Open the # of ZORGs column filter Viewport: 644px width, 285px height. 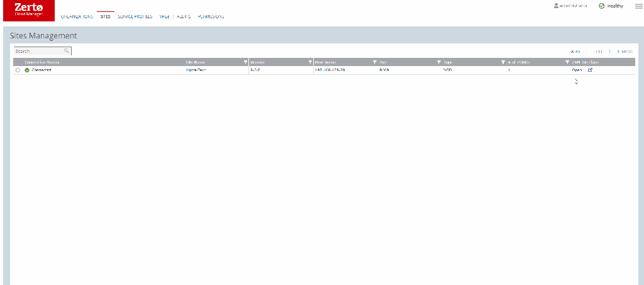click(567, 62)
